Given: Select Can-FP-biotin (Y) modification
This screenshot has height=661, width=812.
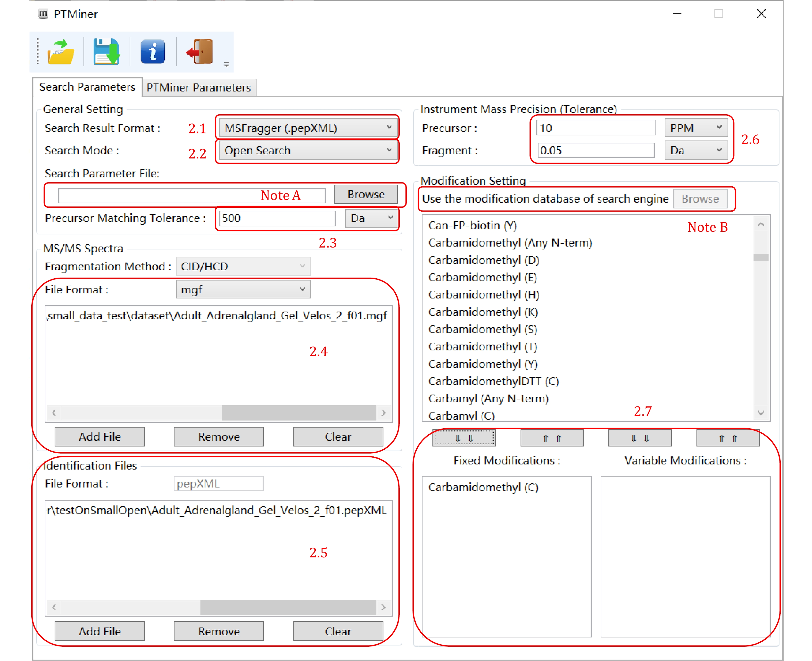Looking at the screenshot, I should click(472, 225).
